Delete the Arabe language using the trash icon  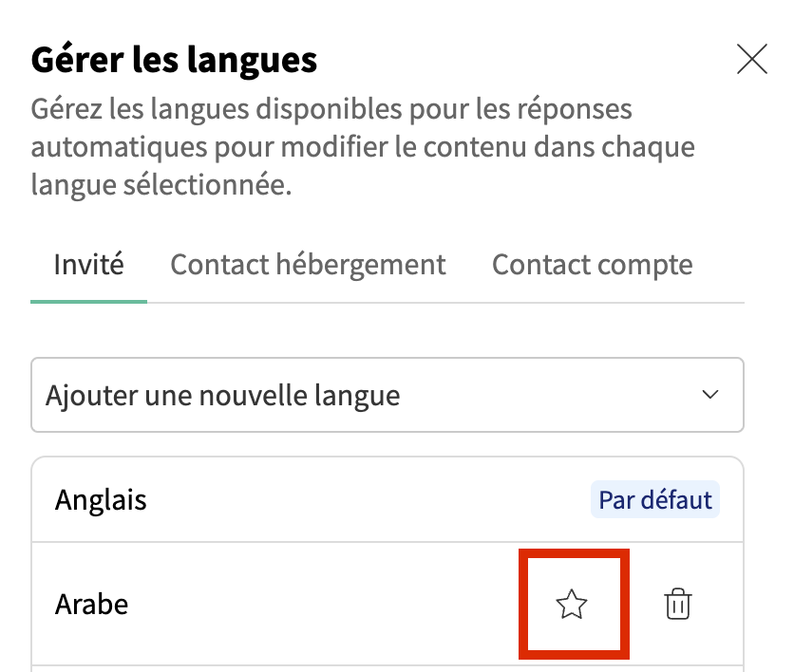pyautogui.click(x=677, y=605)
